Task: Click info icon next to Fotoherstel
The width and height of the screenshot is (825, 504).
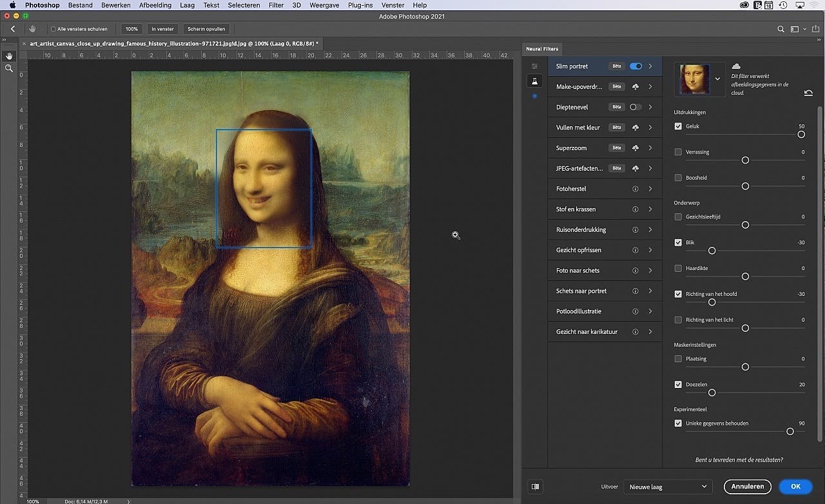Action: [x=636, y=189]
